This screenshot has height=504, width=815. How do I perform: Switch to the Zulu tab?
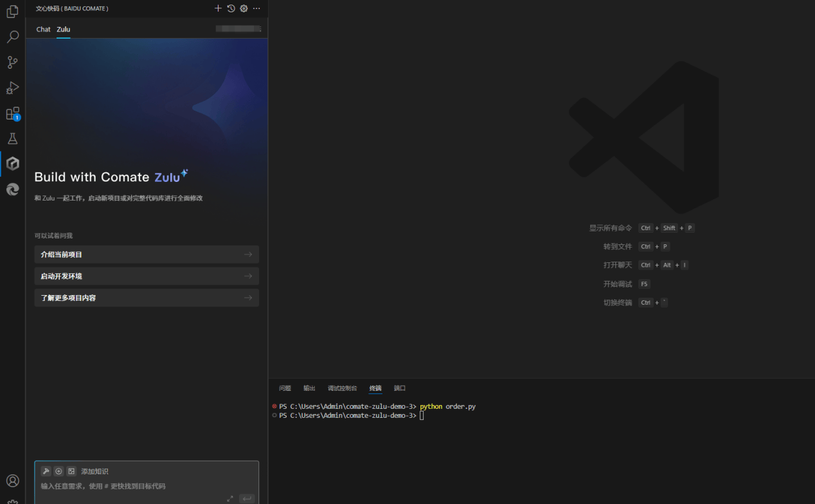click(64, 30)
